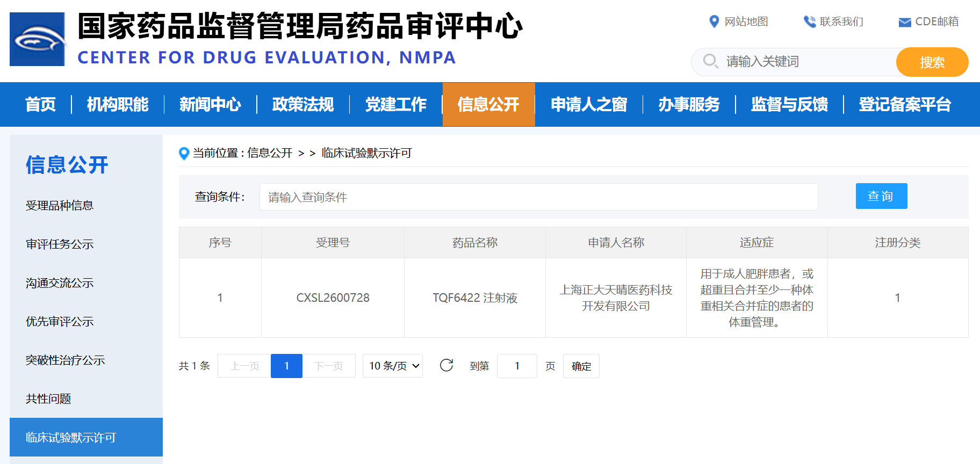Click the site map pin icon
This screenshot has width=980, height=464.
(x=714, y=21)
